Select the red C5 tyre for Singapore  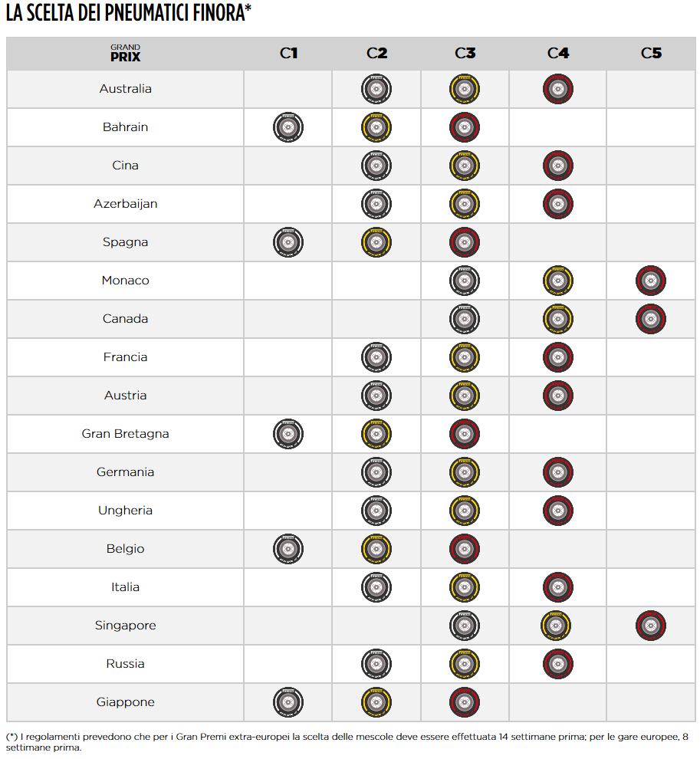tap(650, 626)
